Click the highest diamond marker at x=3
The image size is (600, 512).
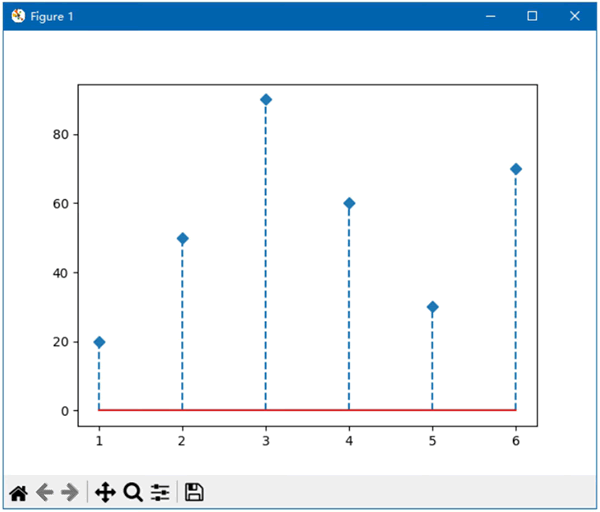(x=266, y=100)
